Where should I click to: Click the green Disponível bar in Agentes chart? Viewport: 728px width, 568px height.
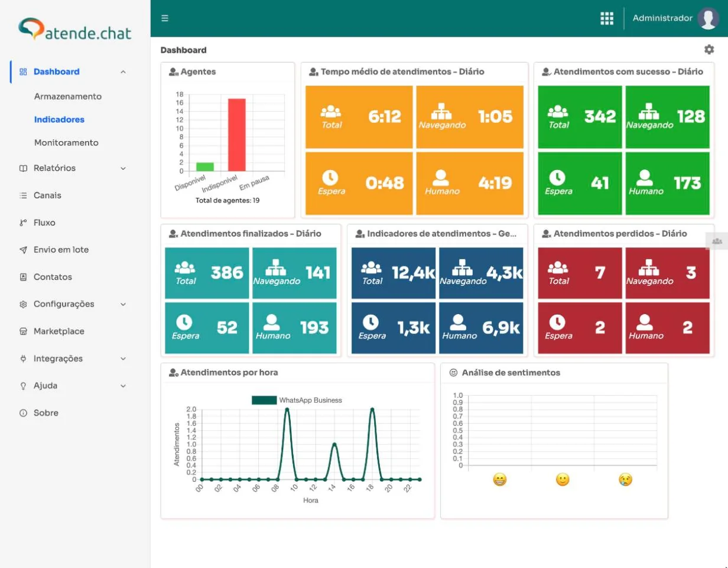tap(205, 167)
